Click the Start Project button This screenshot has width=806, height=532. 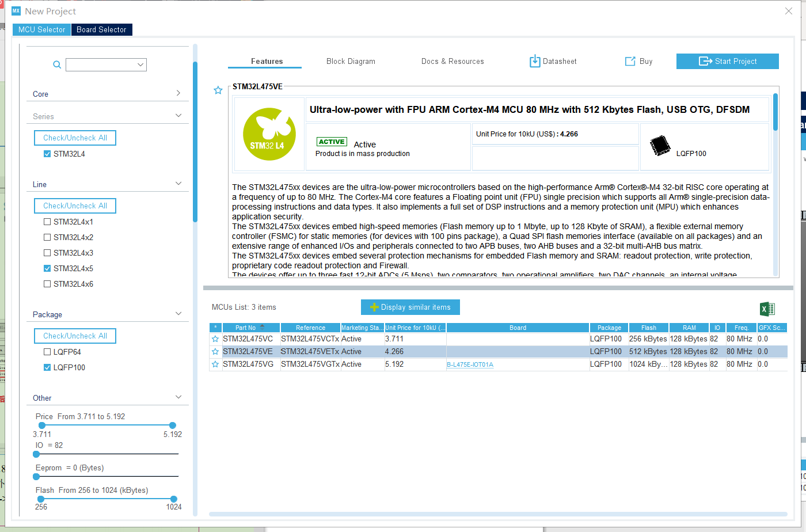coord(728,61)
